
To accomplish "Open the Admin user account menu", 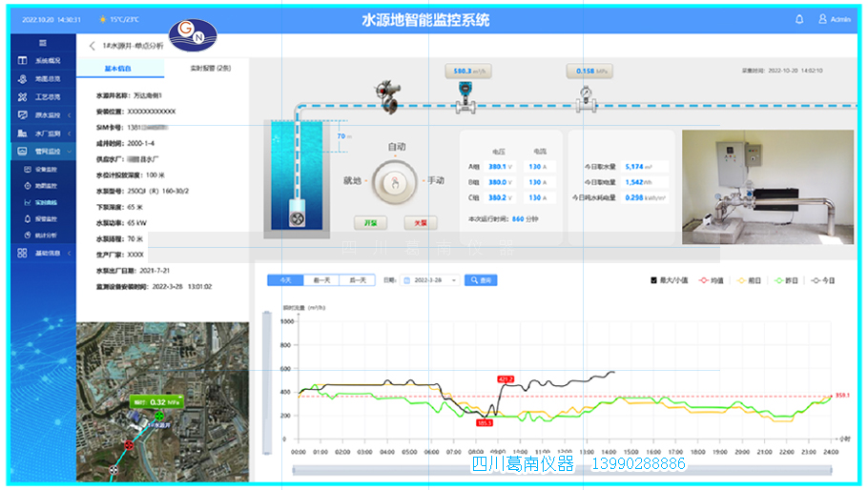I will 835,19.
